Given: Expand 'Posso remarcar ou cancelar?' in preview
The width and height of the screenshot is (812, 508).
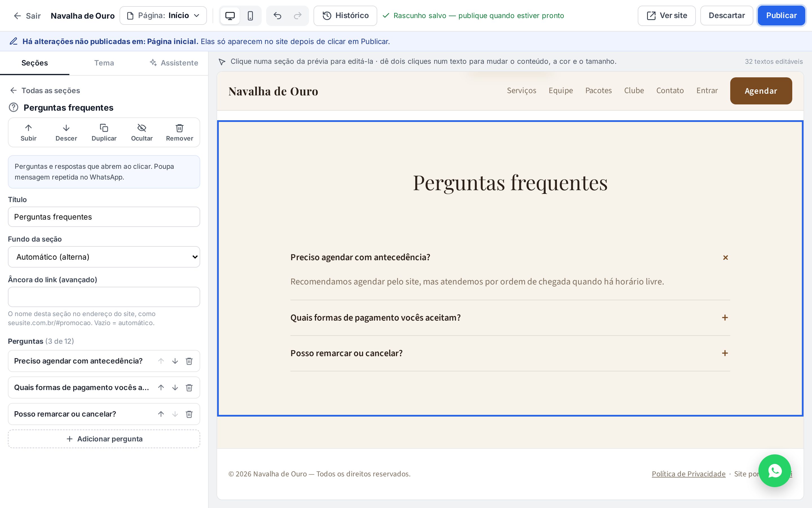Looking at the screenshot, I should 510,353.
